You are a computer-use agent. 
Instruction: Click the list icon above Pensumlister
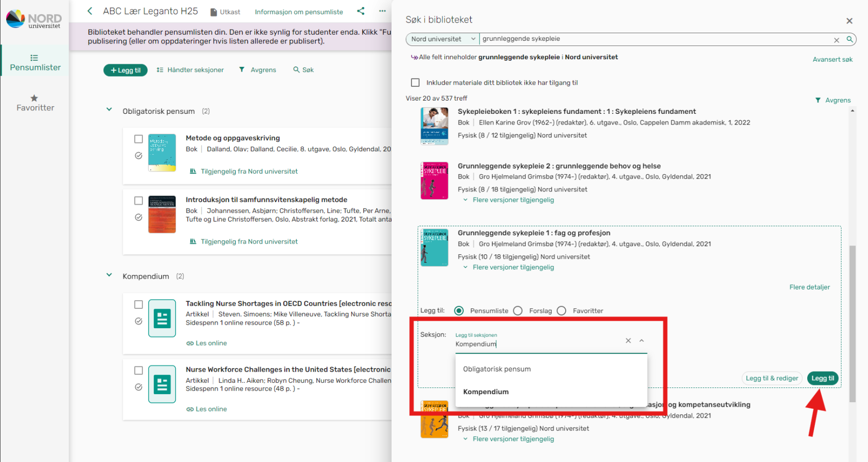34,58
